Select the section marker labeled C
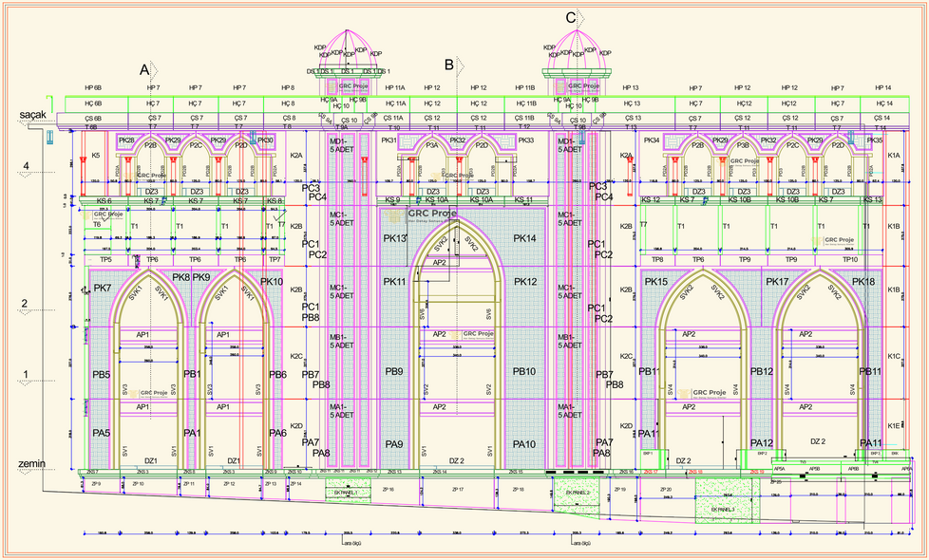The width and height of the screenshot is (929, 560). click(571, 18)
